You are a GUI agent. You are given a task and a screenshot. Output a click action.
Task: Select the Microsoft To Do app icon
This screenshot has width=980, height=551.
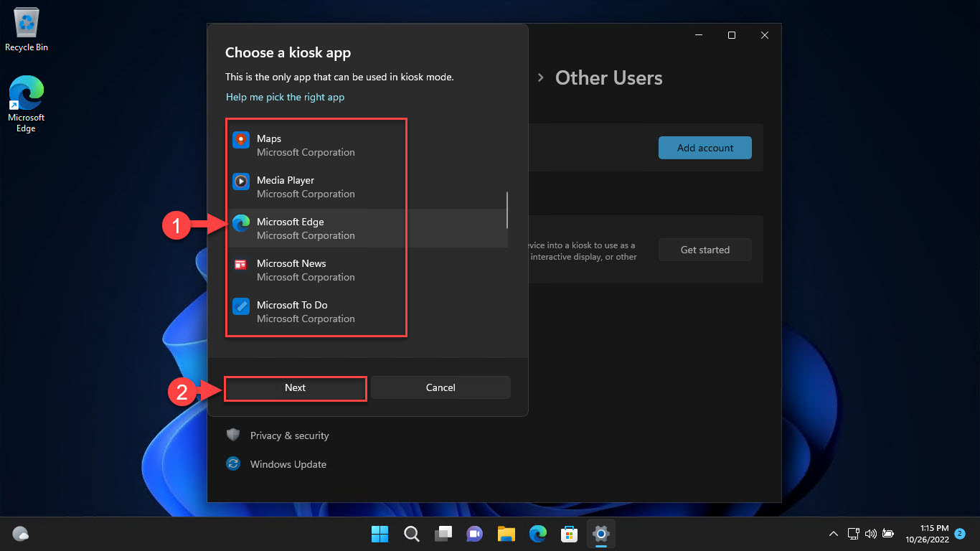click(x=241, y=306)
